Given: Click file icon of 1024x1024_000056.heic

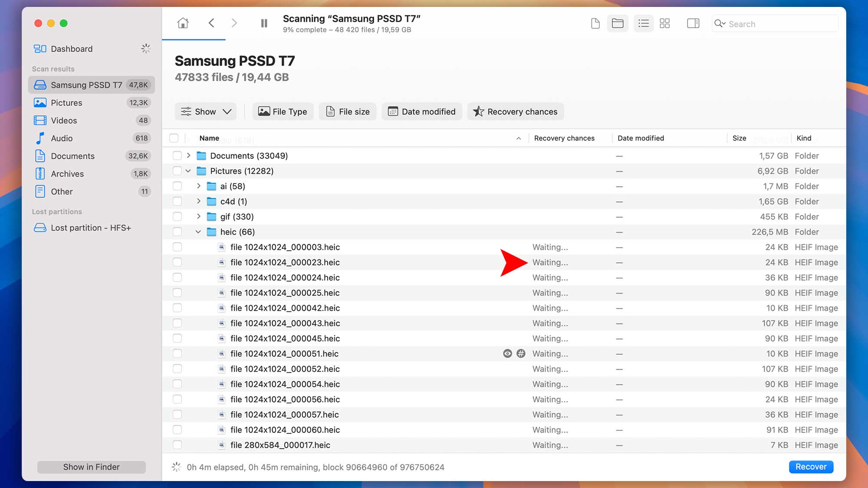Looking at the screenshot, I should pyautogui.click(x=222, y=400).
